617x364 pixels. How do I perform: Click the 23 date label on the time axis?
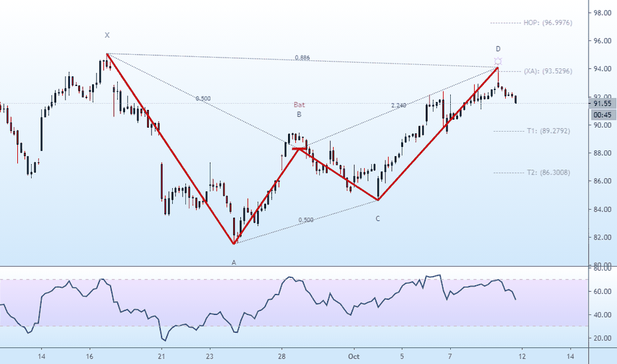click(210, 357)
